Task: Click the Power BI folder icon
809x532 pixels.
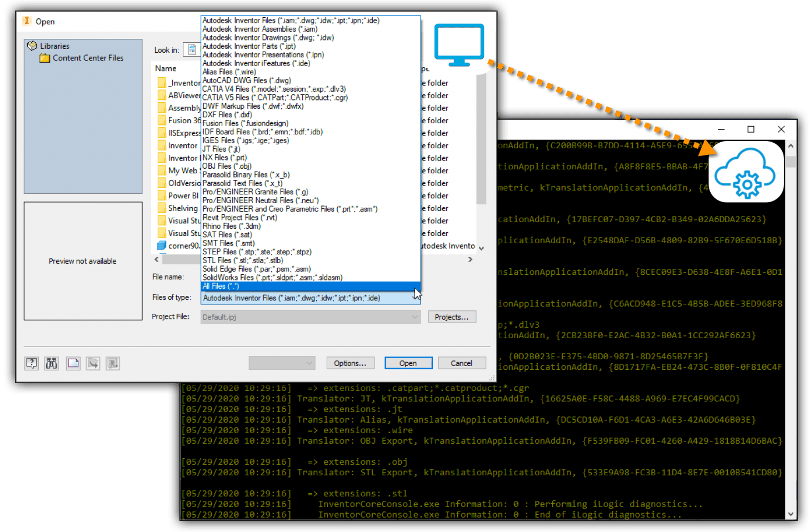Action: point(162,195)
